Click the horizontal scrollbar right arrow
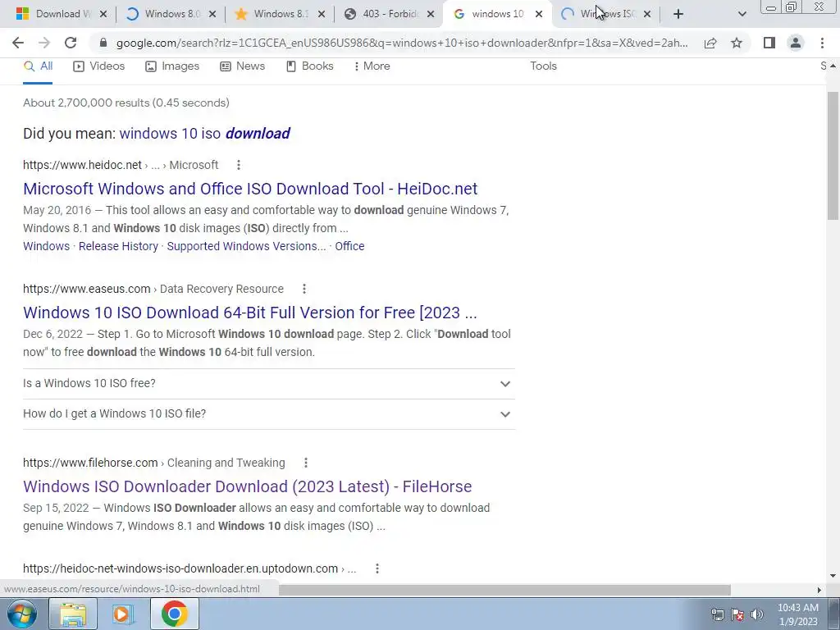840x630 pixels. pyautogui.click(x=819, y=590)
